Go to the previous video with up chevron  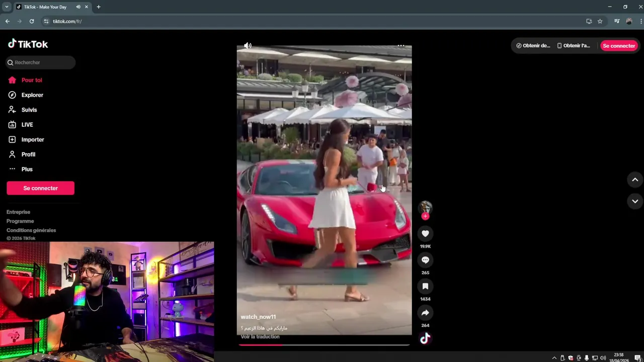tap(635, 179)
